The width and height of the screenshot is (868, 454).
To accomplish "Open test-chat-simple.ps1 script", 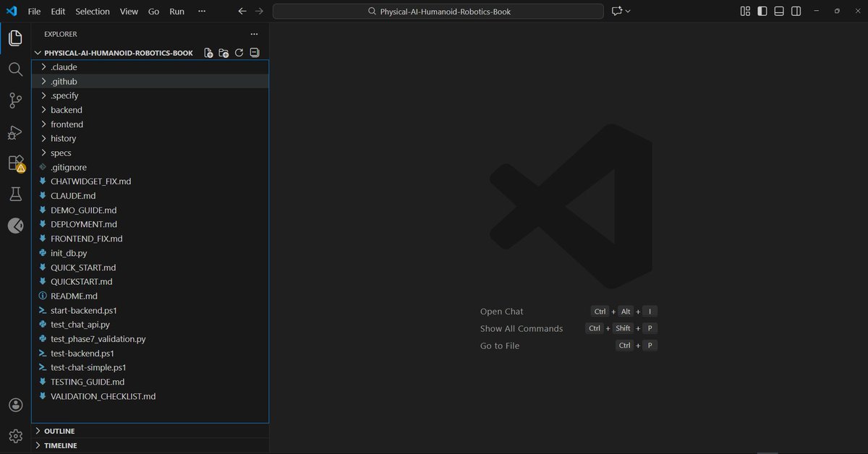I will pyautogui.click(x=150, y=367).
